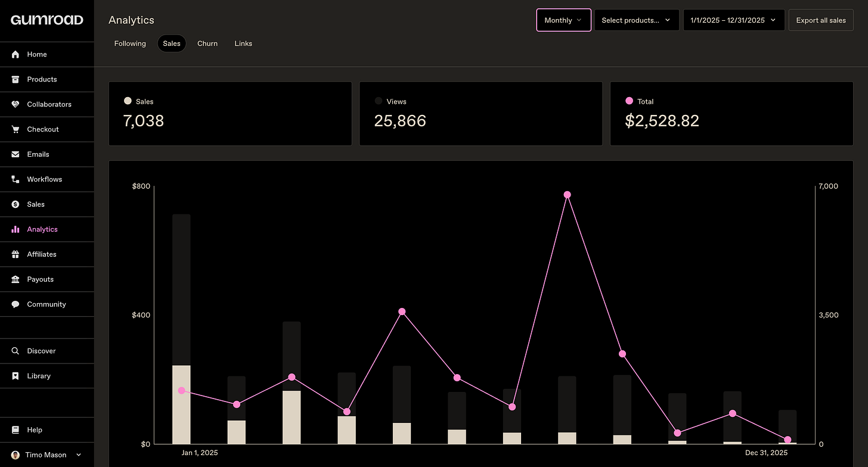Click the Checkout cart icon
The width and height of the screenshot is (868, 467).
point(15,129)
